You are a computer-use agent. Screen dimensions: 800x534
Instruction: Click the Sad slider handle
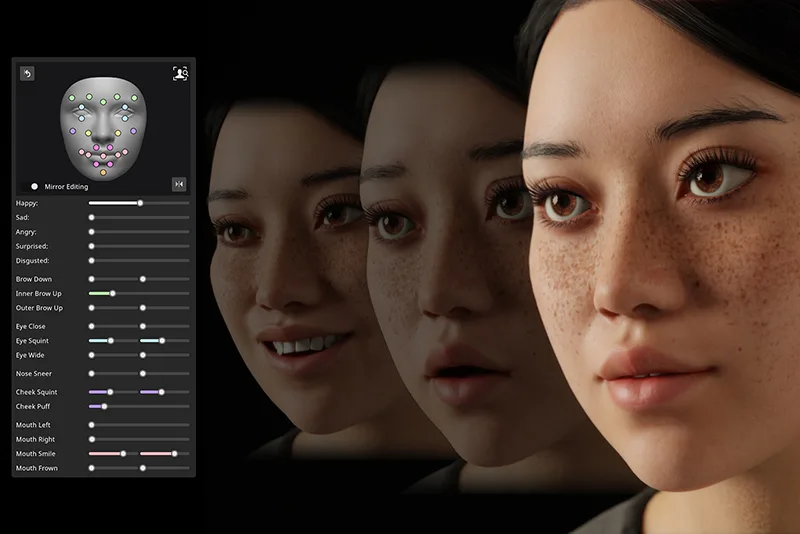(92, 217)
